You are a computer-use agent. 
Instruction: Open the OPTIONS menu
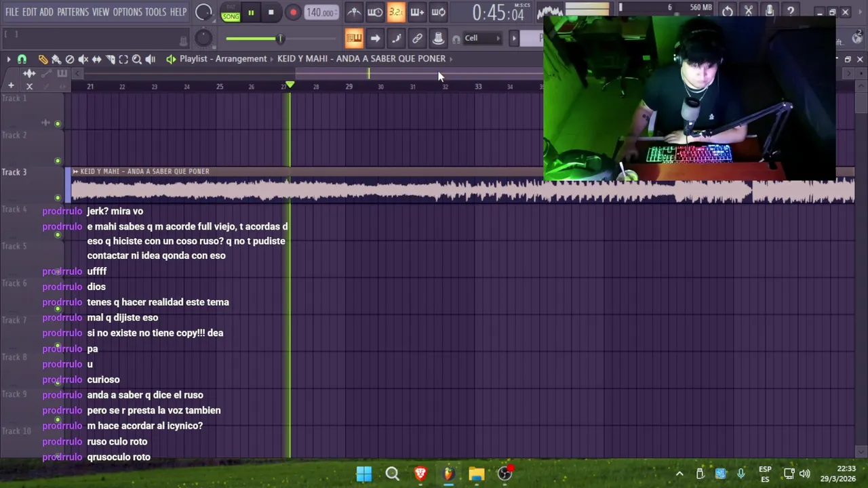[x=127, y=12]
